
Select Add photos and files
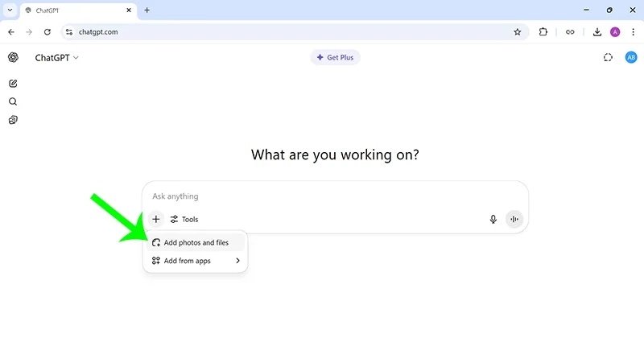pos(196,242)
